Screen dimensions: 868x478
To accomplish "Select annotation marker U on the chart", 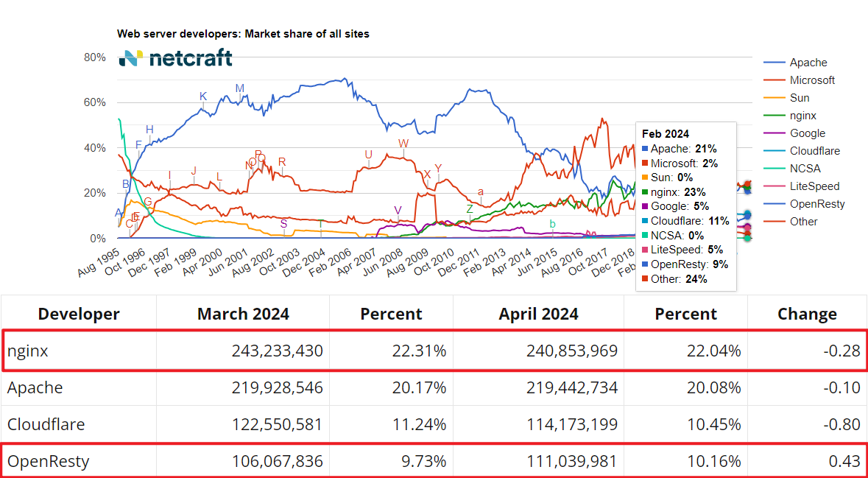I will pos(369,155).
